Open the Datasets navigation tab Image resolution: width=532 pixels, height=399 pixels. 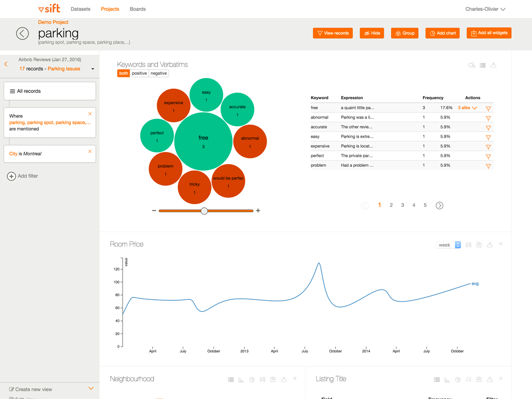81,9
